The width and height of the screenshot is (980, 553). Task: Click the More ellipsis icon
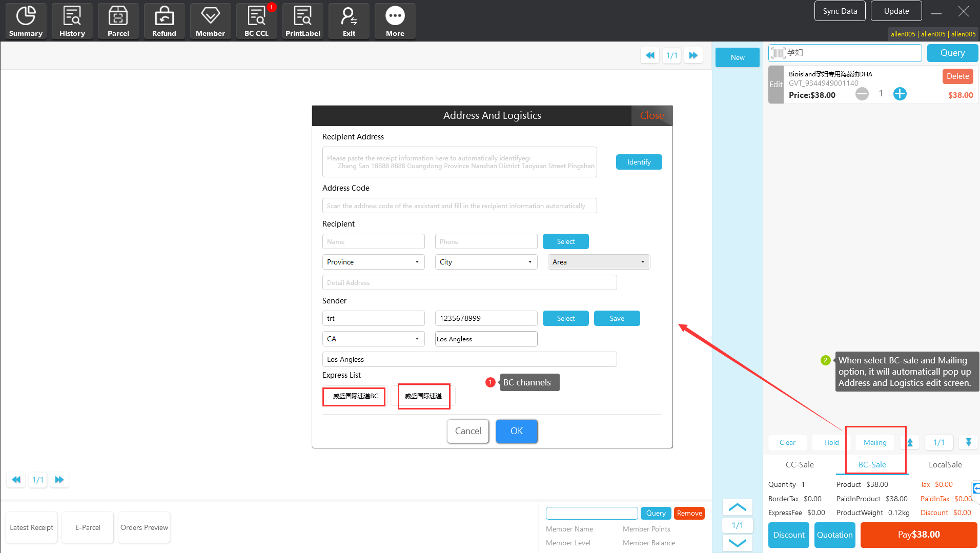coord(395,21)
